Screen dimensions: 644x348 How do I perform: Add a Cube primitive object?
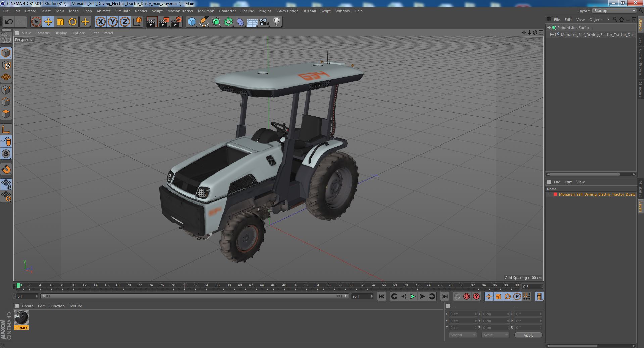[192, 22]
